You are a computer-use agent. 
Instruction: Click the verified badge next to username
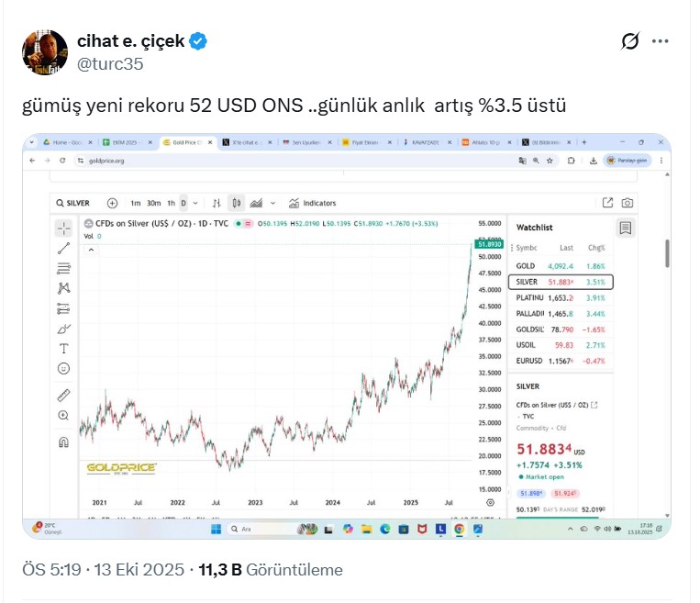[198, 40]
